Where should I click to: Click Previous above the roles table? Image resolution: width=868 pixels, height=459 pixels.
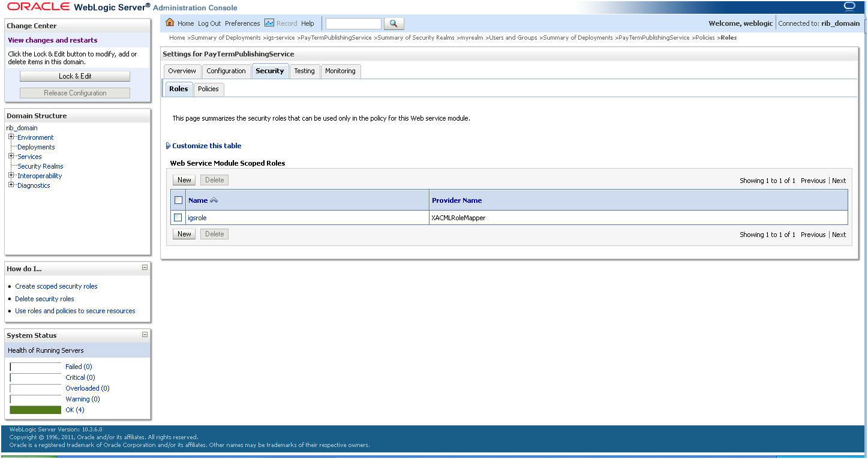click(x=813, y=181)
